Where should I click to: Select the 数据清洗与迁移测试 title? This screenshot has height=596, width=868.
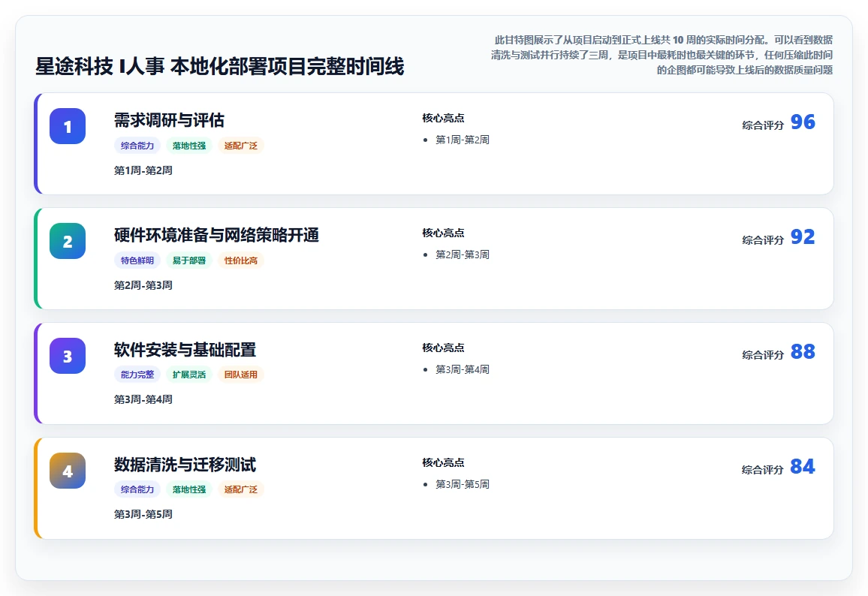[x=185, y=465]
